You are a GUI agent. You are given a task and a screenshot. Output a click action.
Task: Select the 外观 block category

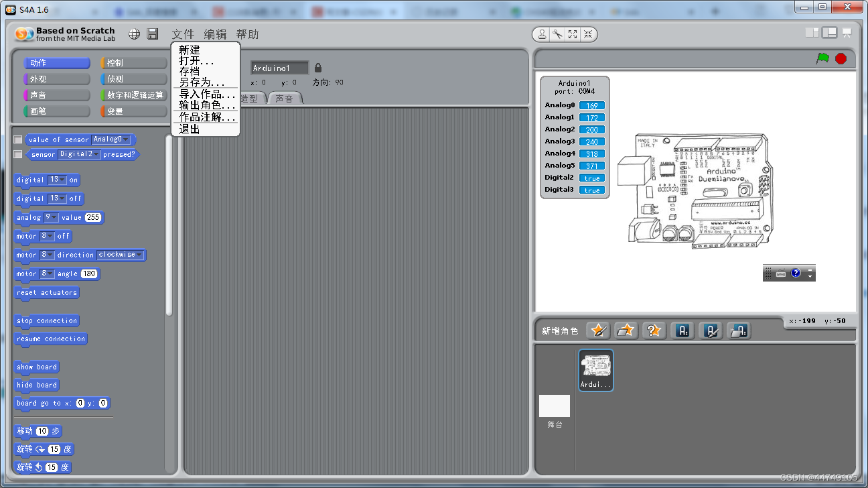(57, 79)
